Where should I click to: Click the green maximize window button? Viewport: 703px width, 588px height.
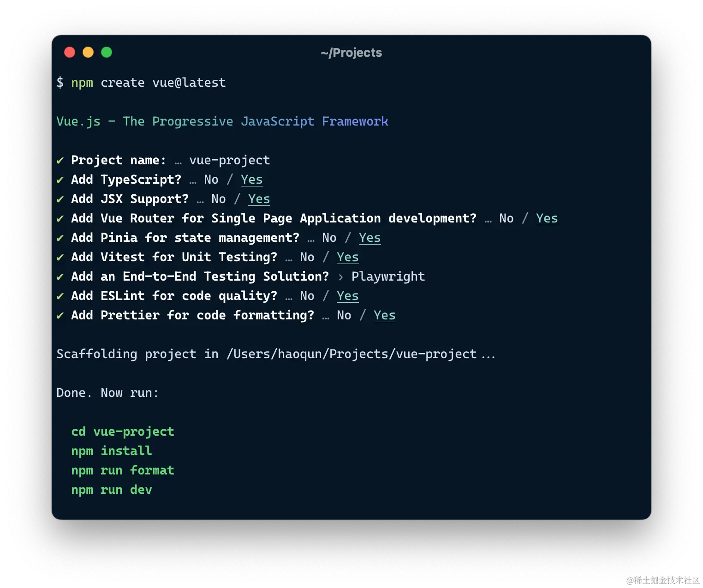coord(107,52)
